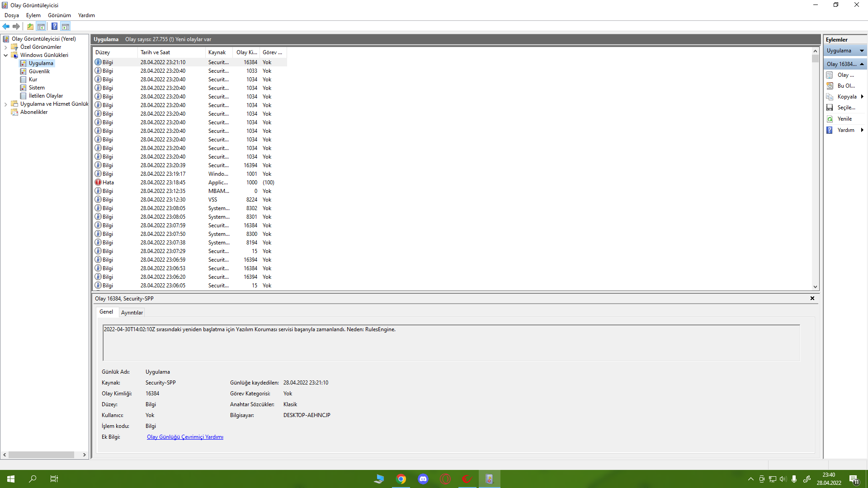
Task: Collapse the Windows Günlükleri tree node
Action: (x=5, y=55)
